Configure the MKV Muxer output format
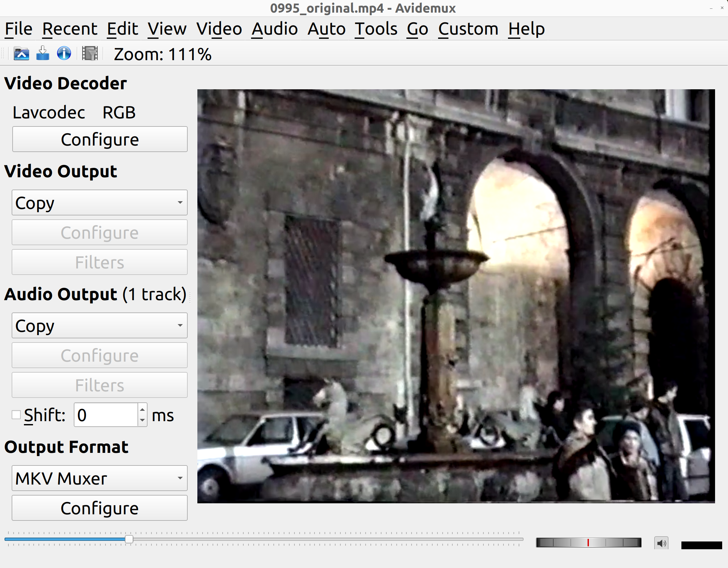This screenshot has width=728, height=568. 100,508
